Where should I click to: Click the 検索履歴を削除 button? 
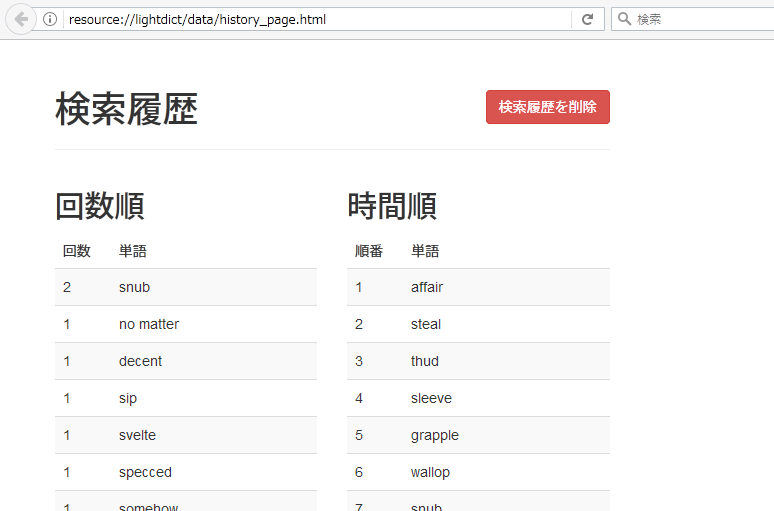click(547, 107)
